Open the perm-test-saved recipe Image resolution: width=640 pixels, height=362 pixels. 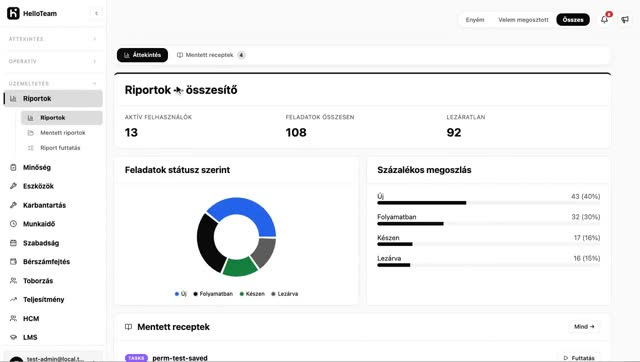pyautogui.click(x=180, y=358)
